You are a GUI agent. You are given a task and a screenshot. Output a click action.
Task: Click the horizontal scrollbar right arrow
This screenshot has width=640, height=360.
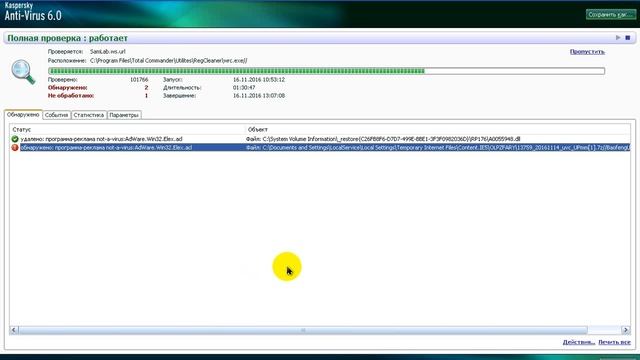(625, 330)
